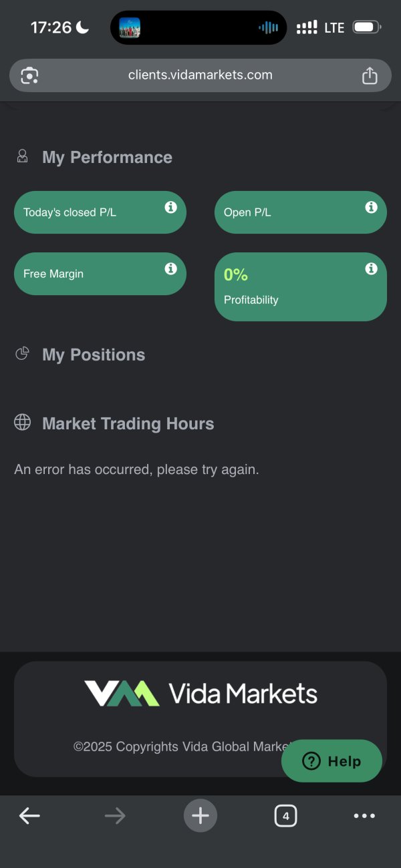
Task: Tap the browser back arrow
Action: [x=29, y=815]
